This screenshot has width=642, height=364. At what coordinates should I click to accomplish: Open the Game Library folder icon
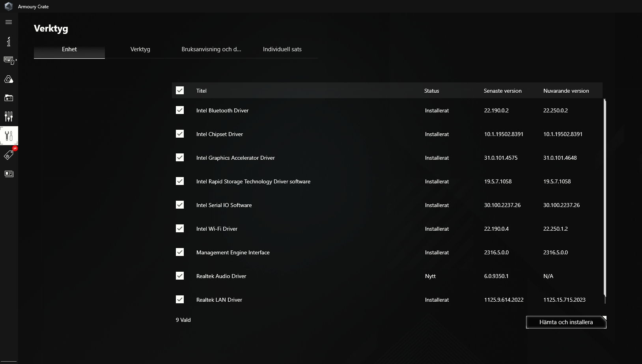(9, 97)
